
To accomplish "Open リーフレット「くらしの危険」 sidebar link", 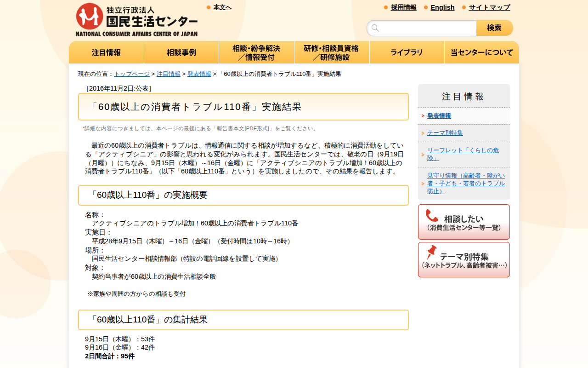I will tap(463, 154).
